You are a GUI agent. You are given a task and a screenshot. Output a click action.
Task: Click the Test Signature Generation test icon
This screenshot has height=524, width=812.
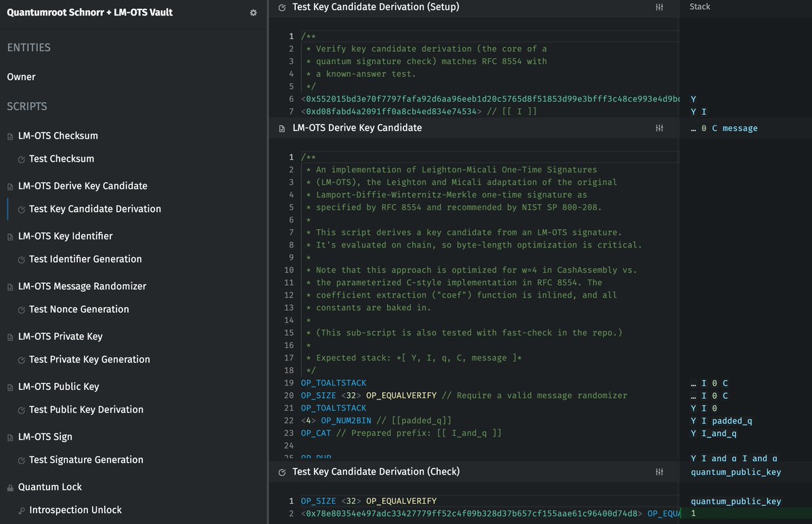[22, 460]
